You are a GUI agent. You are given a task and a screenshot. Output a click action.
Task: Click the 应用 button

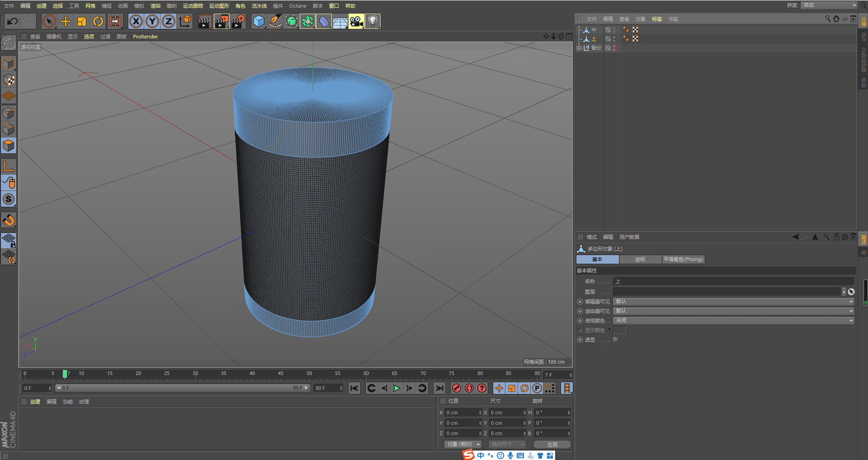click(x=552, y=445)
